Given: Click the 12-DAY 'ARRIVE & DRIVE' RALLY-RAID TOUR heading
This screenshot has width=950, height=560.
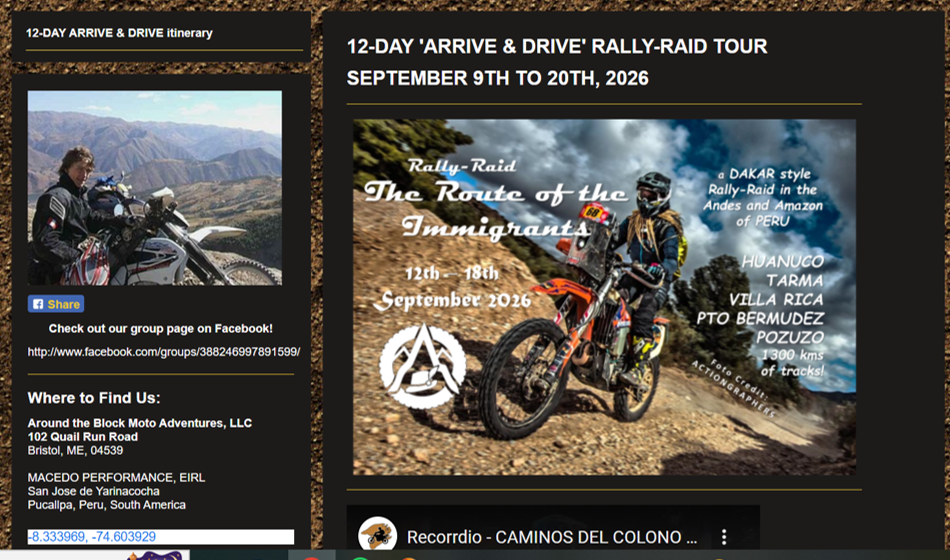Looking at the screenshot, I should pyautogui.click(x=557, y=46).
